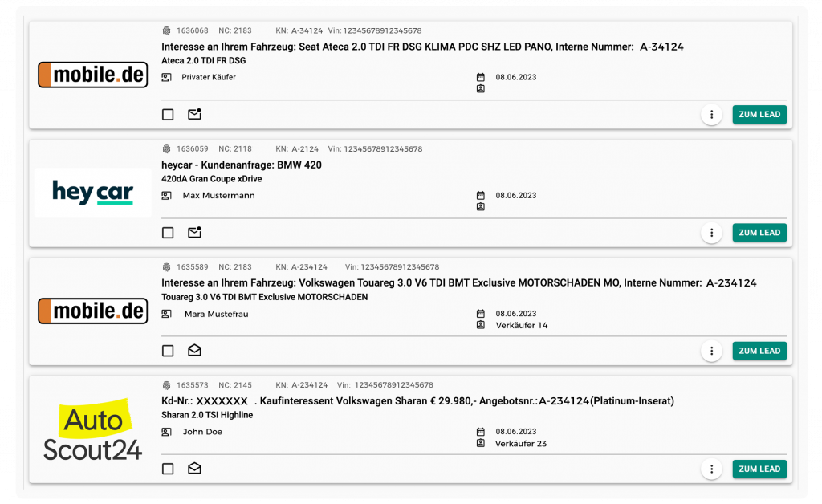Go to lead for Volkswagen Sharan via ZUM LEAD
The height and width of the screenshot is (504, 822).
click(x=759, y=469)
